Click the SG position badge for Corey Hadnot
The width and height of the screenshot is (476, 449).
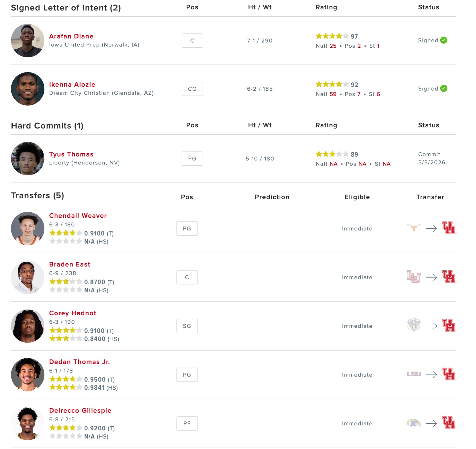point(187,326)
